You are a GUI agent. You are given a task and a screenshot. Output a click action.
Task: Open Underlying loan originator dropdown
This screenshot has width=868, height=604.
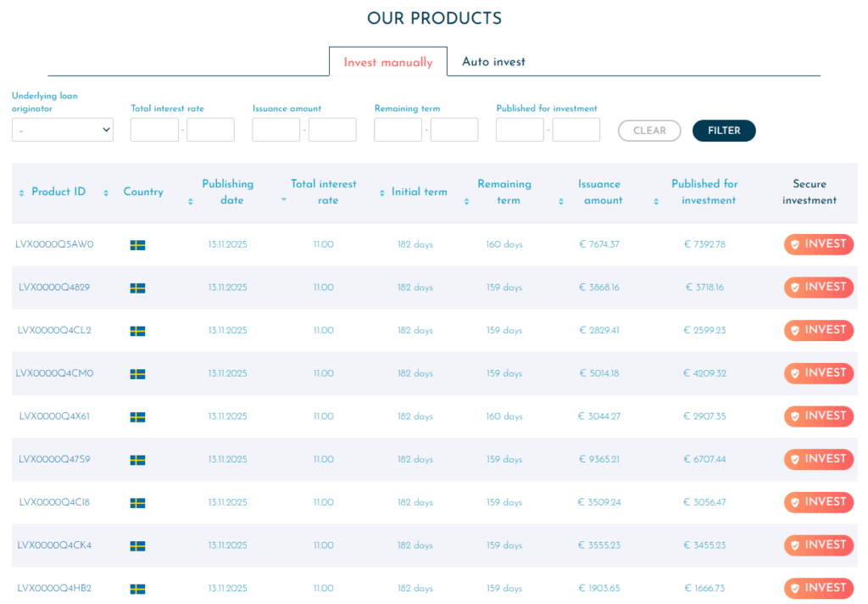tap(63, 130)
